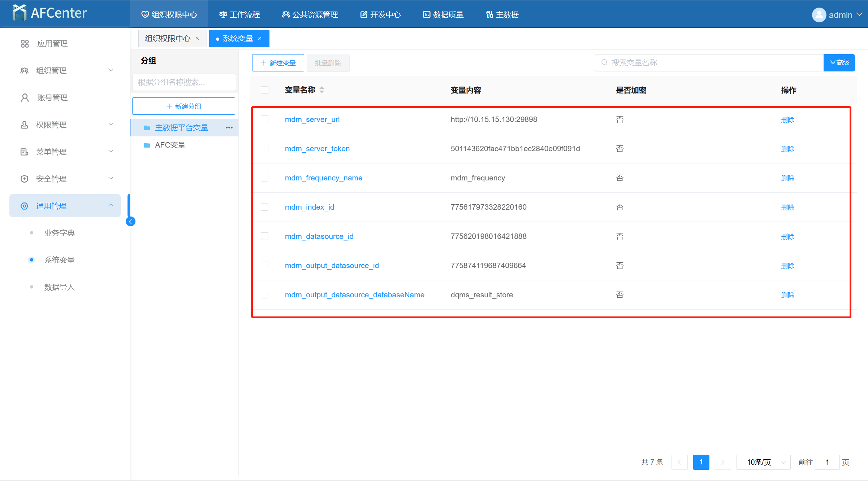868x481 pixels.
Task: Delete the mdm_datasource_id variable
Action: (787, 237)
